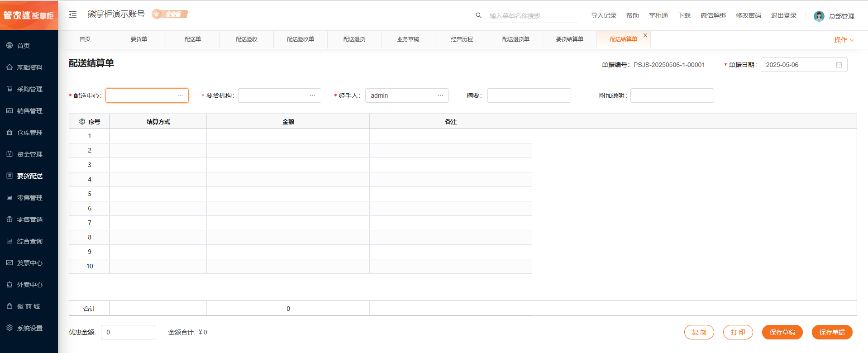868x353 pixels.
Task: Switch to the 配送退货 tab
Action: click(354, 39)
